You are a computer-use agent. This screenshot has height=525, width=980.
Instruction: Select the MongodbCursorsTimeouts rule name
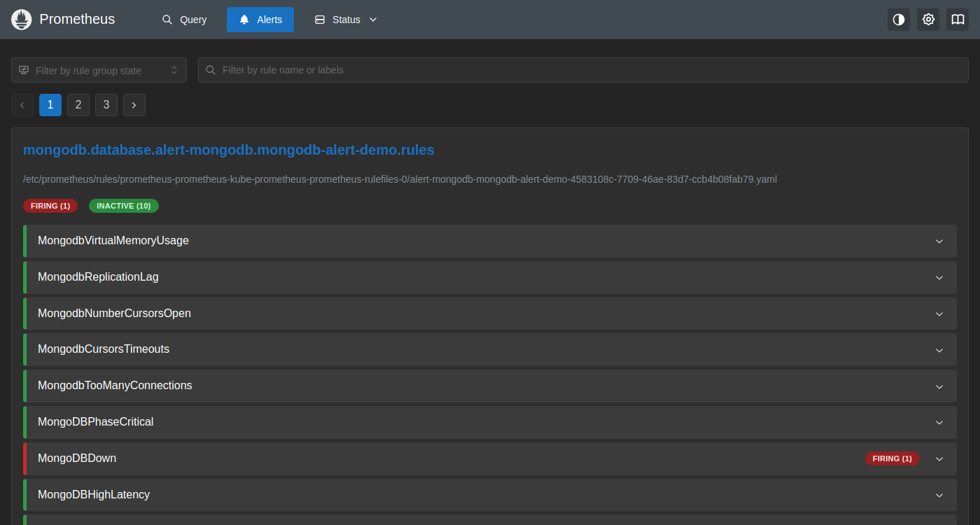104,349
